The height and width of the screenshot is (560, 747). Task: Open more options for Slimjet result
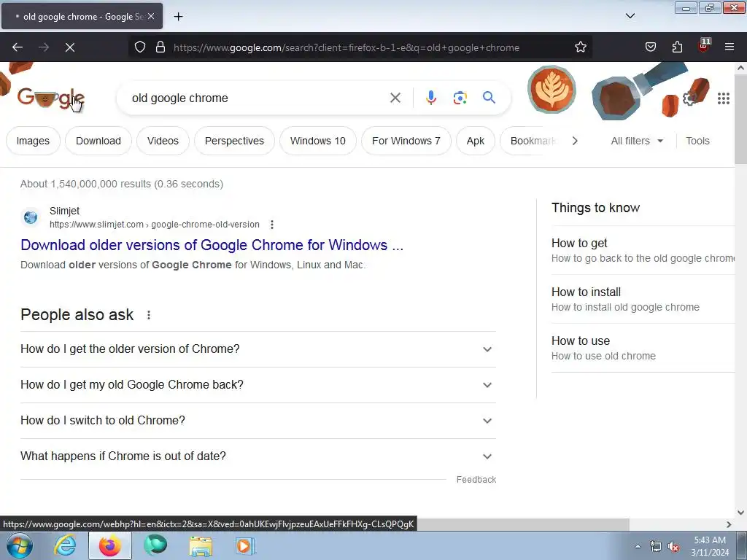(271, 225)
